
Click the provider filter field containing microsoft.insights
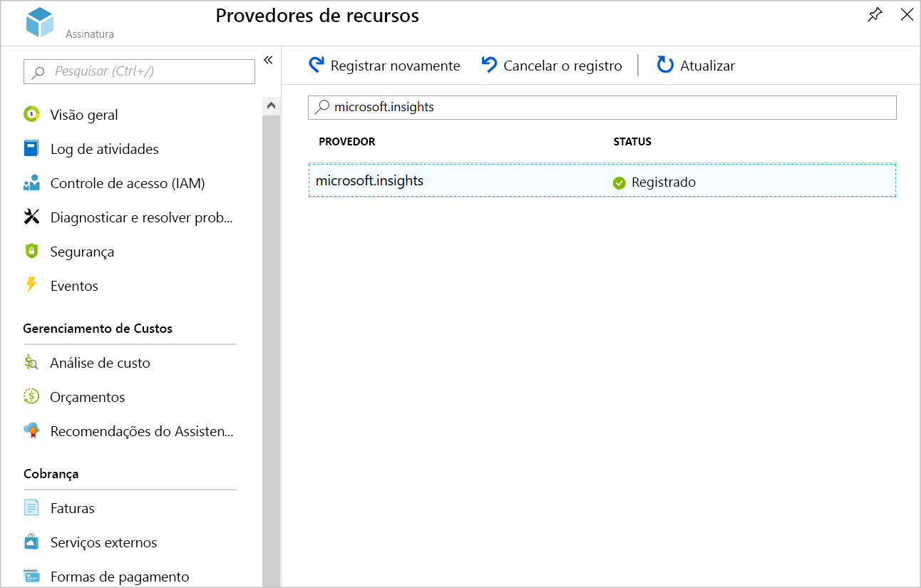coord(602,108)
